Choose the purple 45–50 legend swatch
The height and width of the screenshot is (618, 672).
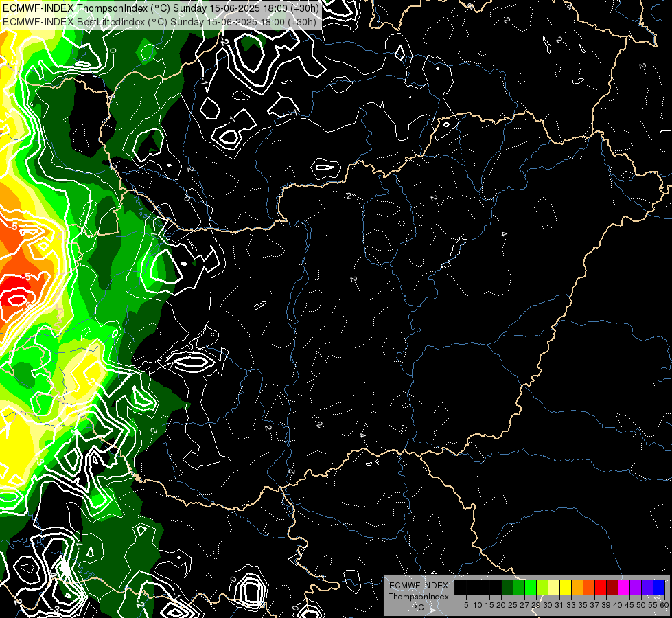[636, 587]
